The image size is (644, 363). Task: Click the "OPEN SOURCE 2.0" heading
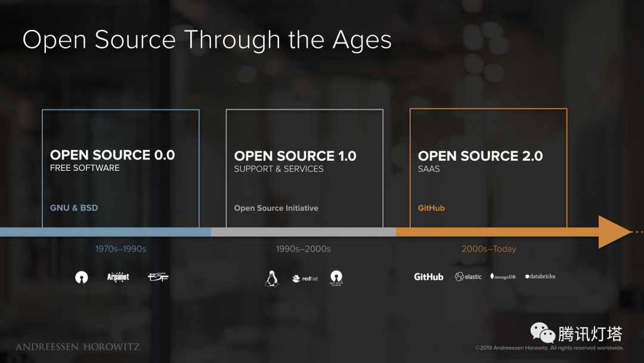point(481,156)
